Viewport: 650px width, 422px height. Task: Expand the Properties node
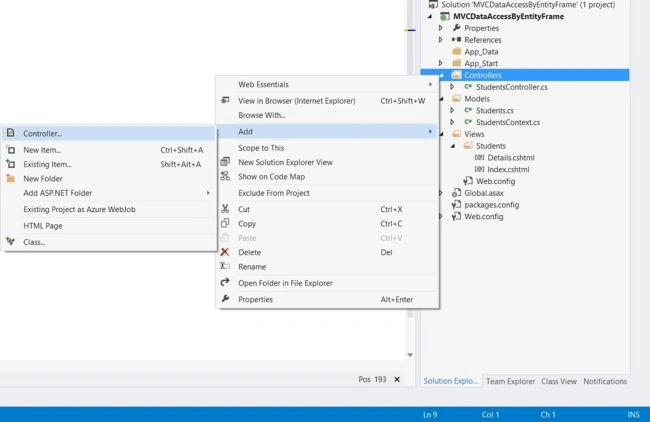[x=441, y=28]
